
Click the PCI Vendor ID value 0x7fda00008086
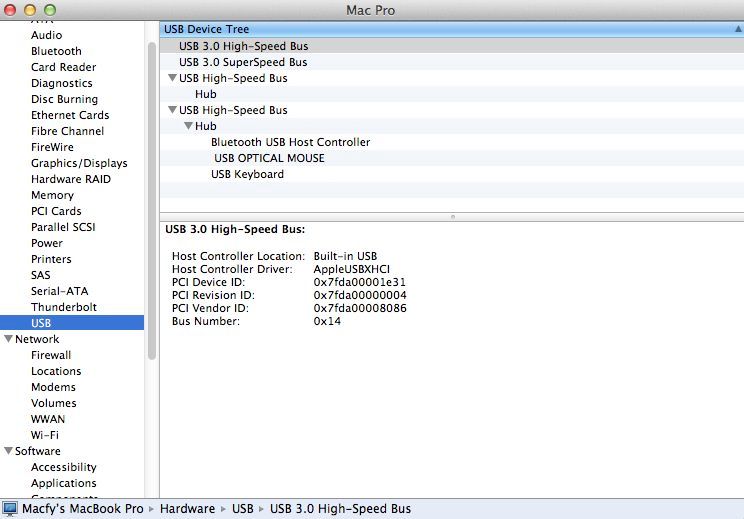tap(360, 308)
